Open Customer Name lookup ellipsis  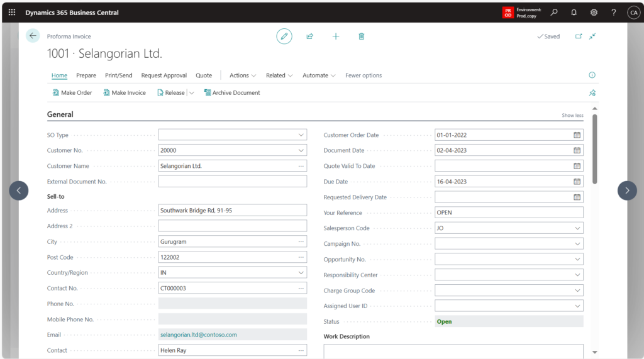(301, 166)
